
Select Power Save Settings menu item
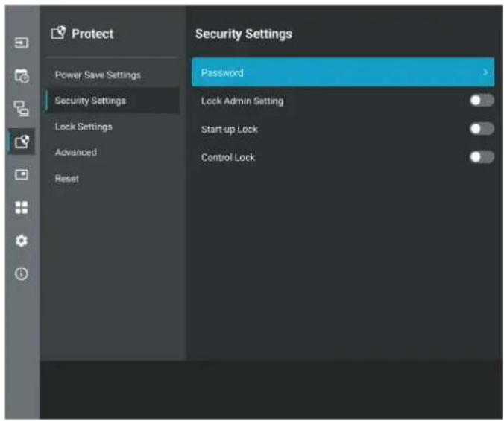tap(98, 75)
